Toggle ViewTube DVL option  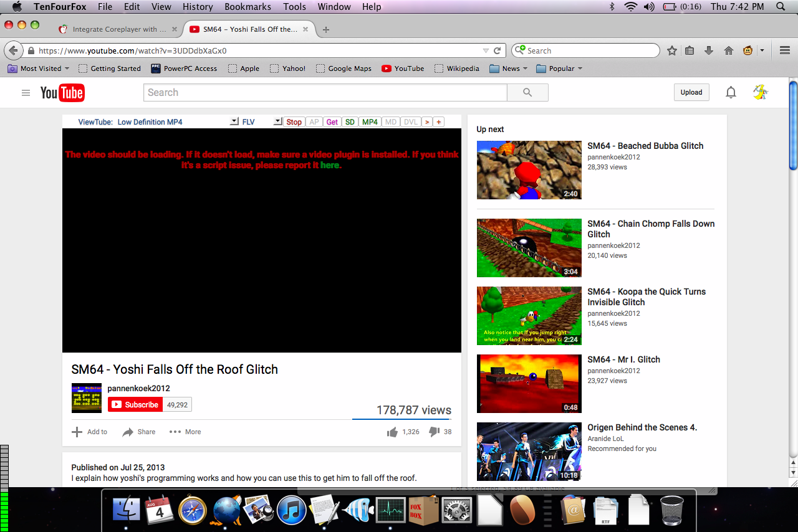[x=411, y=122]
